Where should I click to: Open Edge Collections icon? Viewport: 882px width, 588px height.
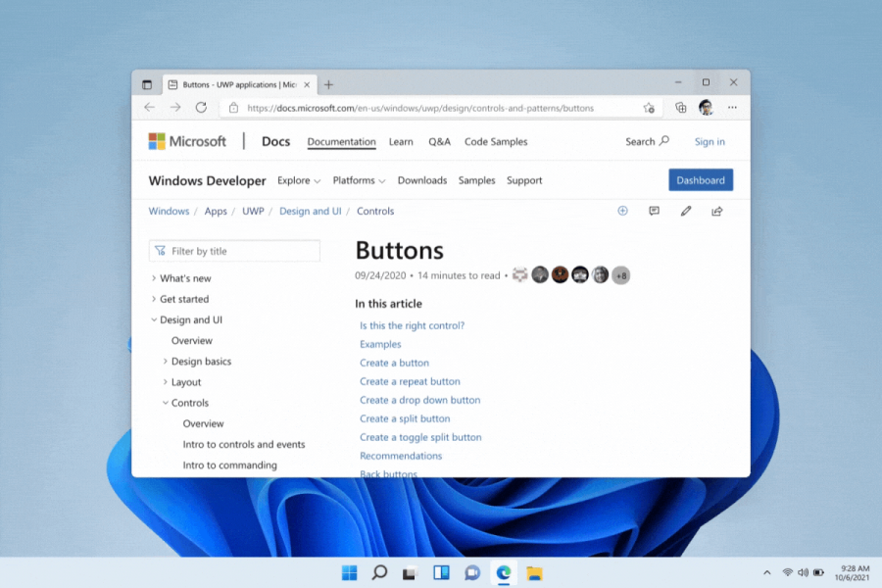tap(680, 108)
